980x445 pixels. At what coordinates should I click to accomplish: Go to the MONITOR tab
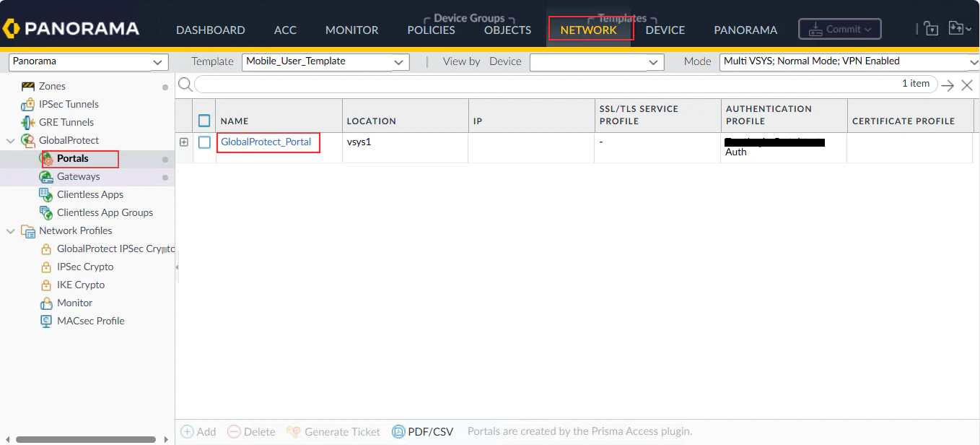[351, 30]
